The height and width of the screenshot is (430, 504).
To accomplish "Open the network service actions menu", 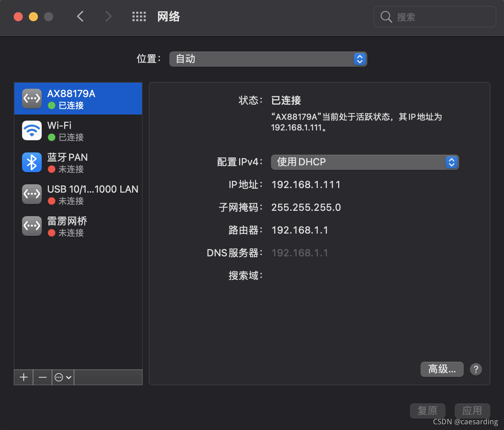I will click(63, 377).
